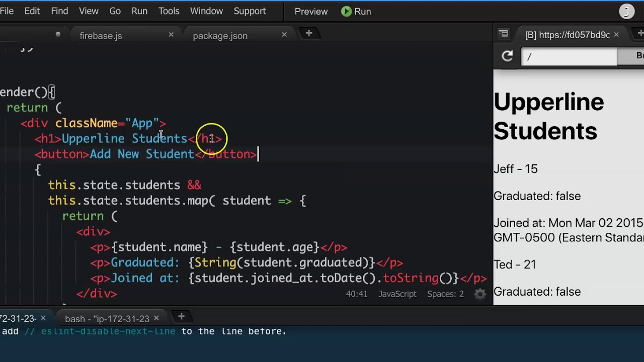Click 'Ted - 21' in the preview
The height and width of the screenshot is (362, 644).
click(515, 264)
